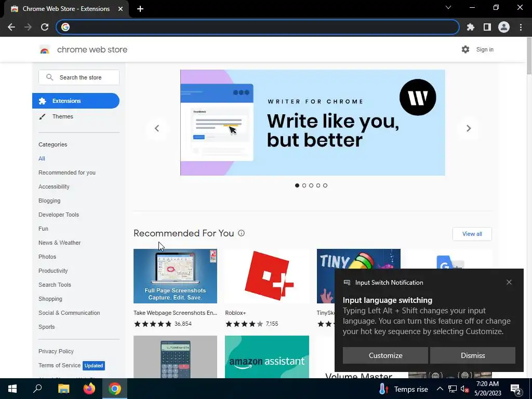Choose the Developer Tools category
This screenshot has width=532, height=399.
tap(58, 215)
